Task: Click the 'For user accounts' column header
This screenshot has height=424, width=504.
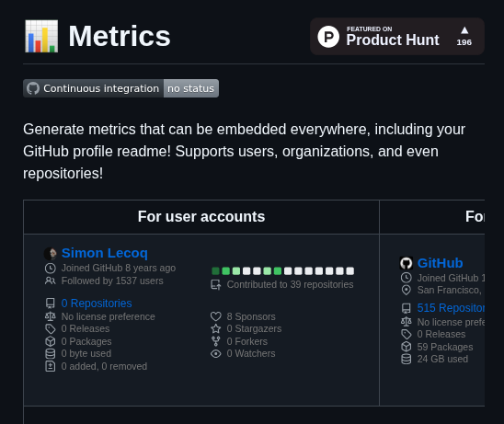Action: (x=201, y=217)
